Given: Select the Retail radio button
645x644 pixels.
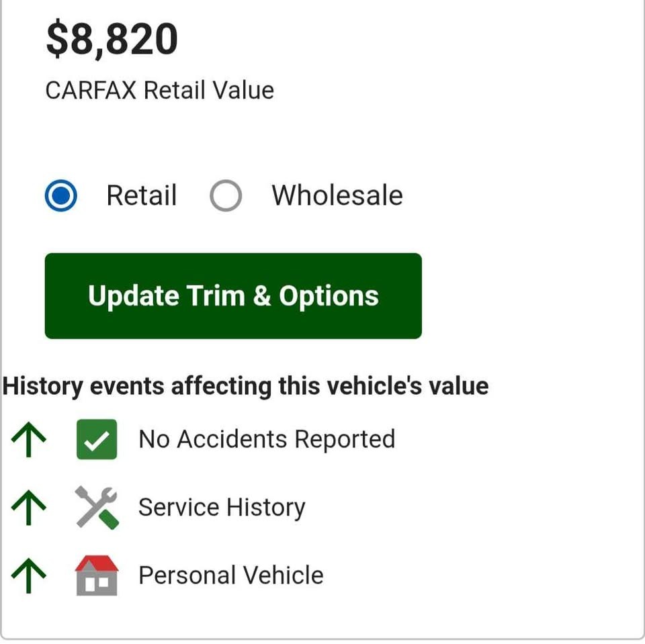Looking at the screenshot, I should 61,195.
